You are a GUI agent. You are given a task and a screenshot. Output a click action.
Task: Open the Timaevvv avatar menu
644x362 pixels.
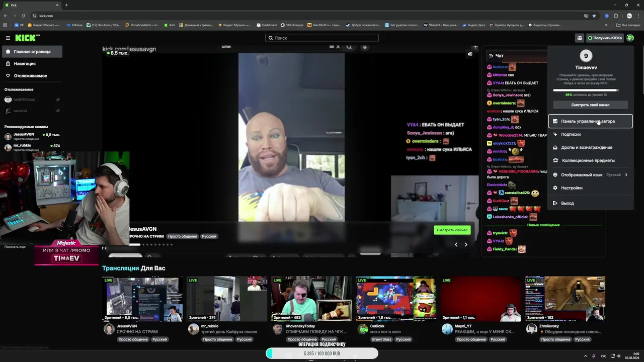(x=630, y=38)
